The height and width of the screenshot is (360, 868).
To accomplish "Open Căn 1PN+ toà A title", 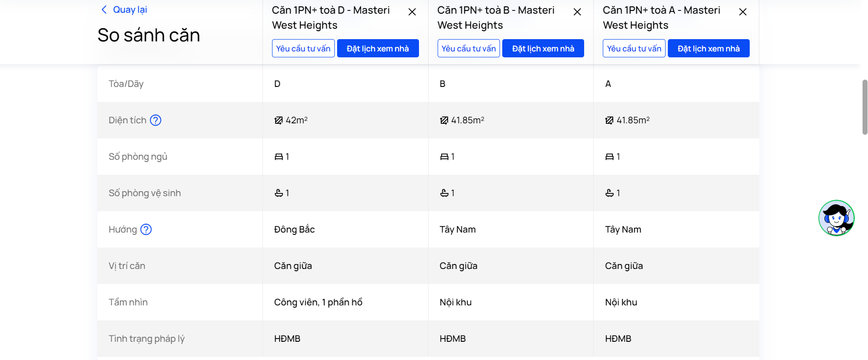I will coord(661,17).
